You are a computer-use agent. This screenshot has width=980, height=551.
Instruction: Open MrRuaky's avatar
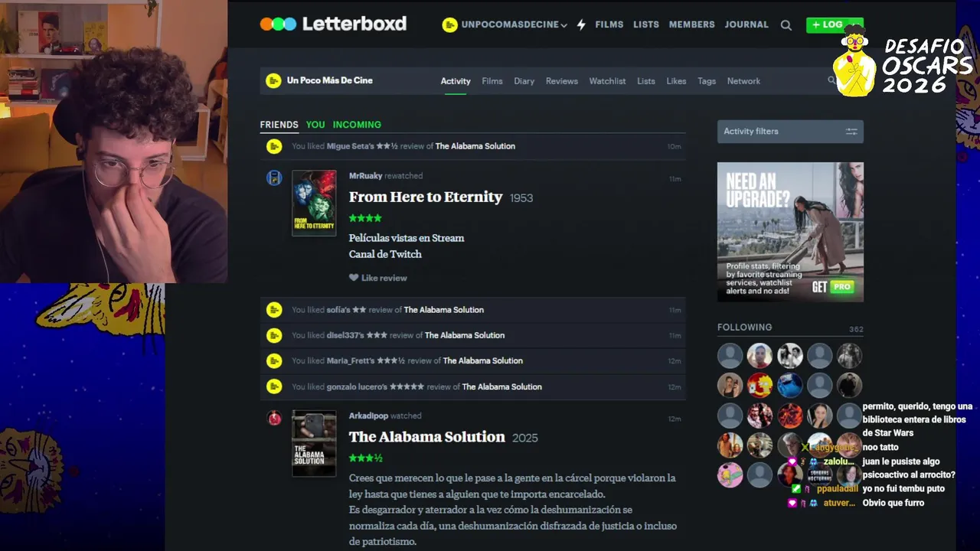coord(274,178)
